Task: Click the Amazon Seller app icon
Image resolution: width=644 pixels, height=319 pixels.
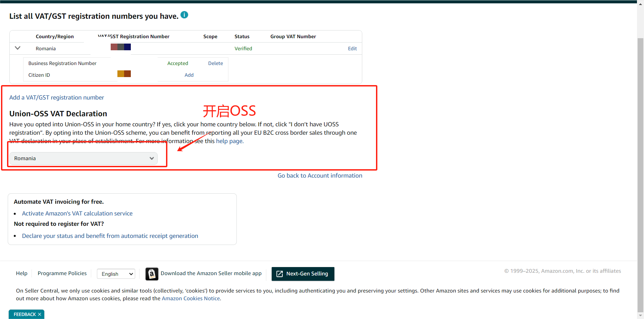Action: 152,274
